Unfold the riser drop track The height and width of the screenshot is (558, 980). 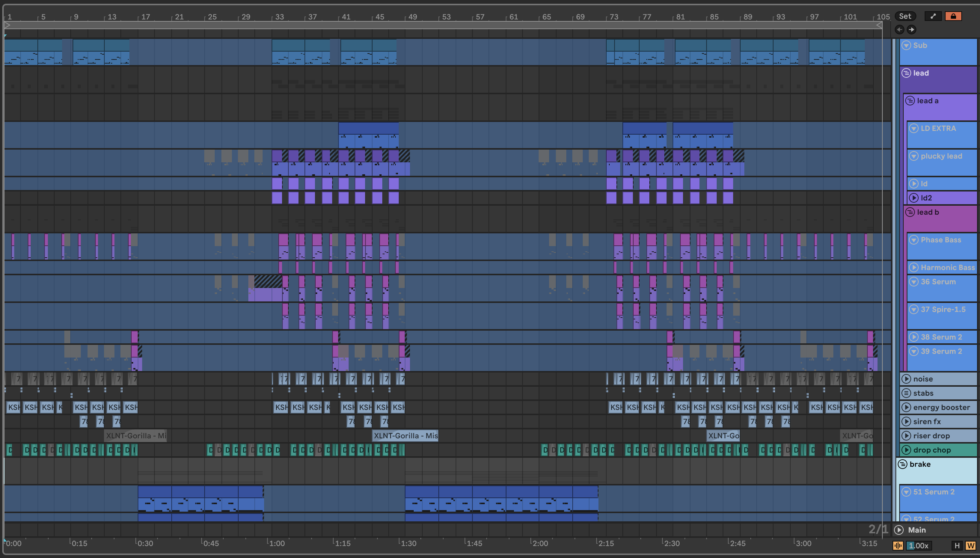point(906,436)
